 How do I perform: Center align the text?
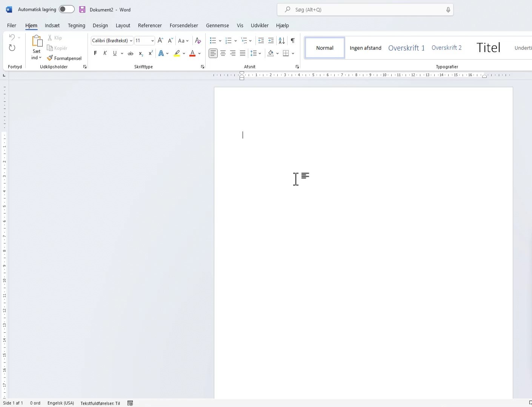[223, 53]
